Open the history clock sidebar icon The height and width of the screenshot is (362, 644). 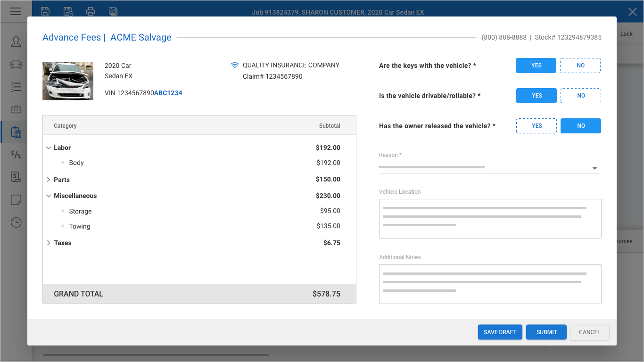16,222
